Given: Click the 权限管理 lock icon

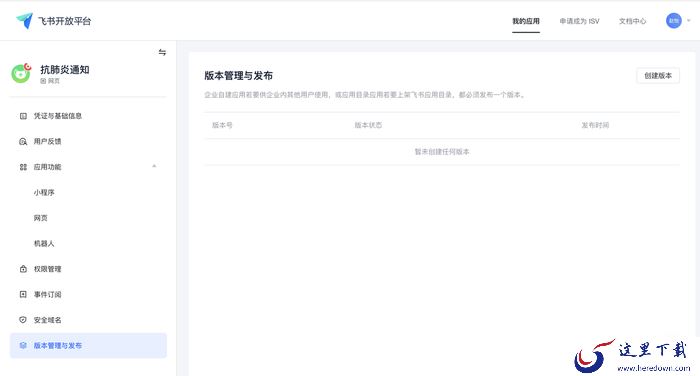Looking at the screenshot, I should coord(23,269).
